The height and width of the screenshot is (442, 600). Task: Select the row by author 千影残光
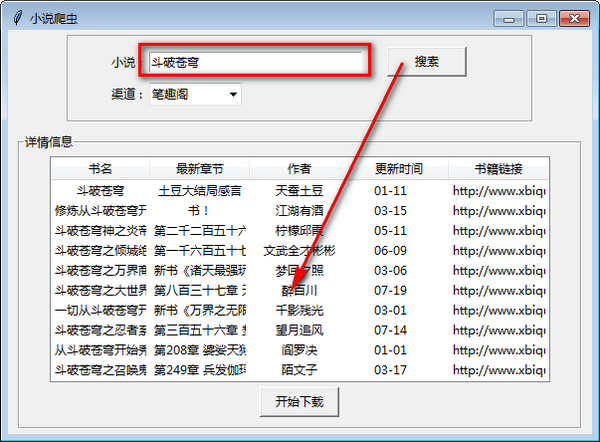click(x=299, y=310)
